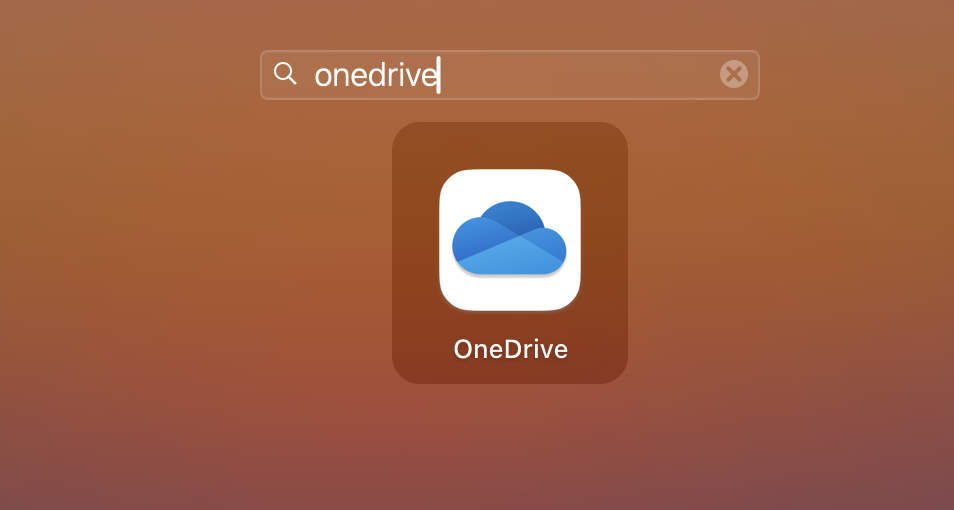Place cursor at end of "onedrive" text
This screenshot has width=954, height=510.
[x=439, y=75]
